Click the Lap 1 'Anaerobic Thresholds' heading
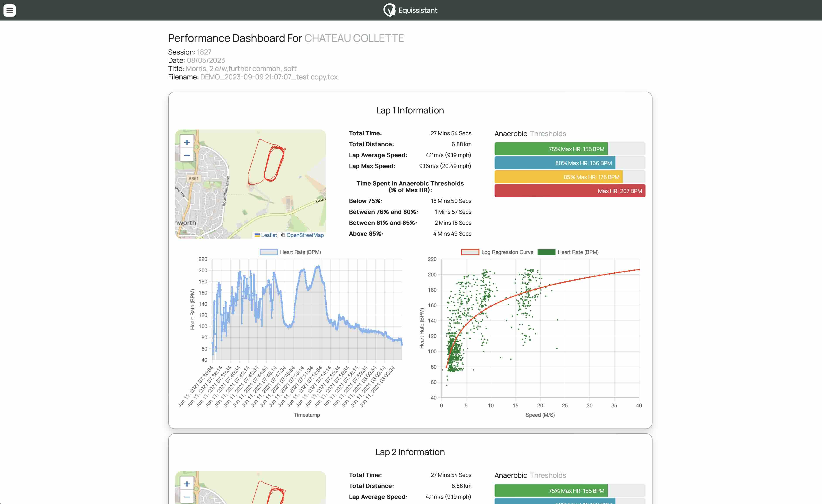 pyautogui.click(x=530, y=134)
